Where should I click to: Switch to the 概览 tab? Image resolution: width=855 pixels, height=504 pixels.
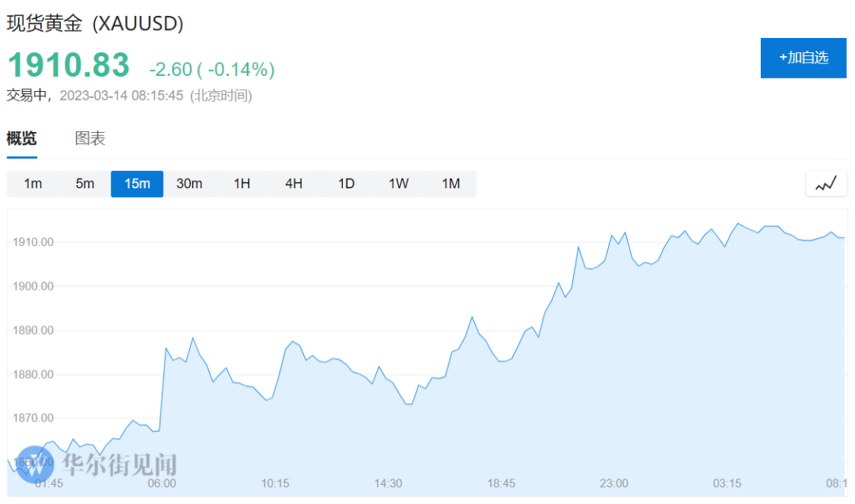[22, 138]
